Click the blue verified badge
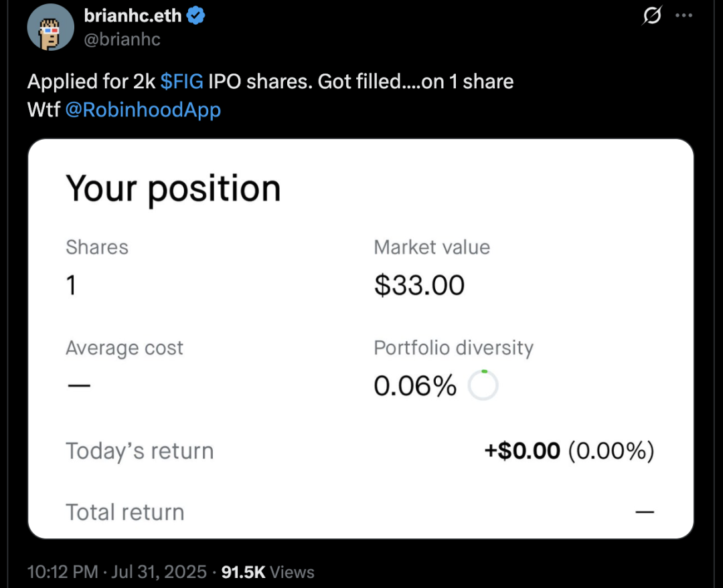This screenshot has width=723, height=588. tap(195, 16)
